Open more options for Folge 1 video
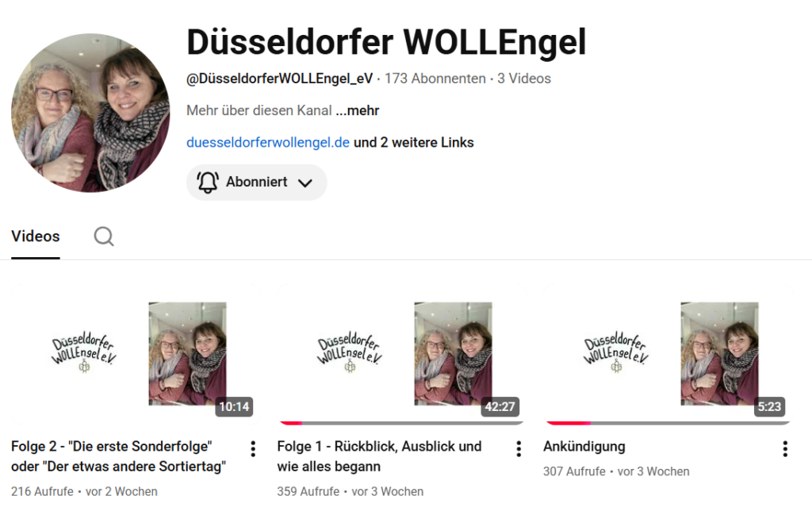Image resolution: width=812 pixels, height=515 pixels. 519,448
